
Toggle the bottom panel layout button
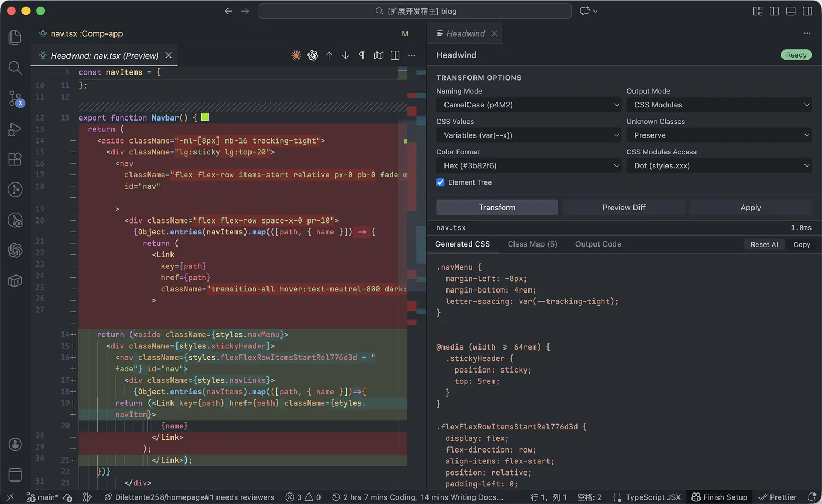click(791, 11)
